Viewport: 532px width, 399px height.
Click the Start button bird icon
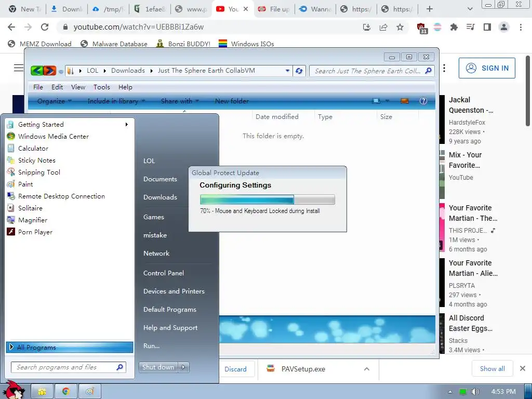point(14,390)
